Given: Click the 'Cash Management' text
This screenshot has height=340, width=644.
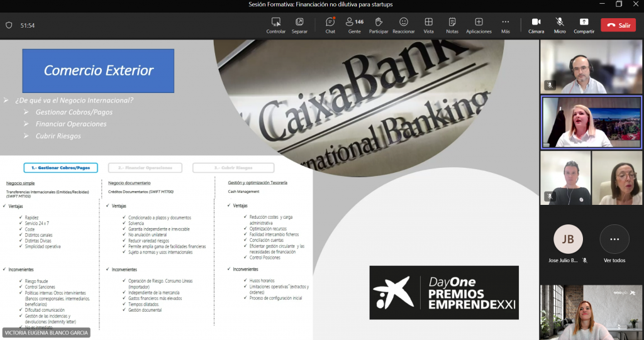Looking at the screenshot, I should pyautogui.click(x=243, y=191).
